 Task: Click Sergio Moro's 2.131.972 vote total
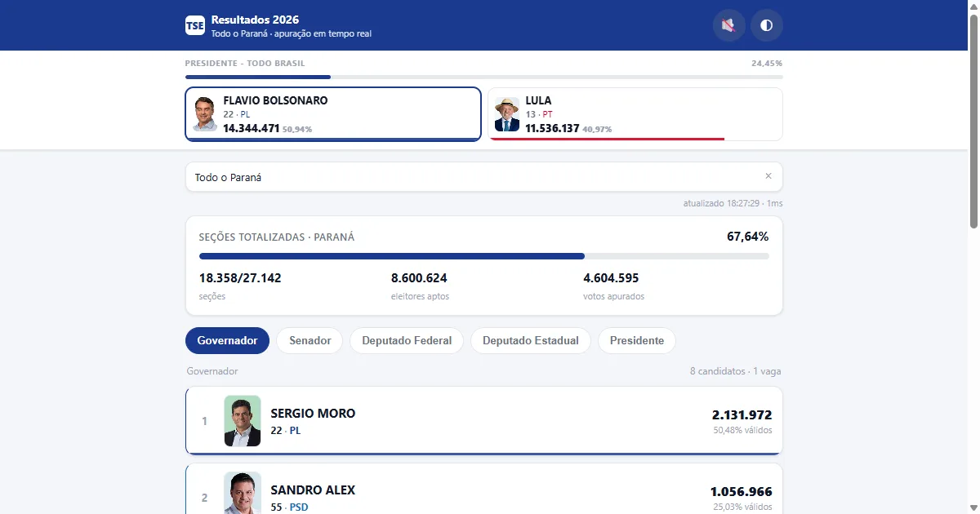tap(742, 415)
